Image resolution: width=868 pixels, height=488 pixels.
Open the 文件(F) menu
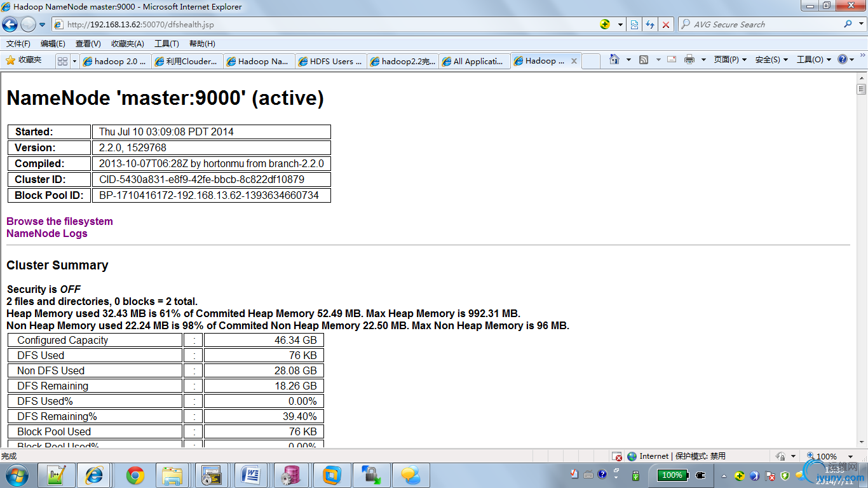[x=18, y=44]
